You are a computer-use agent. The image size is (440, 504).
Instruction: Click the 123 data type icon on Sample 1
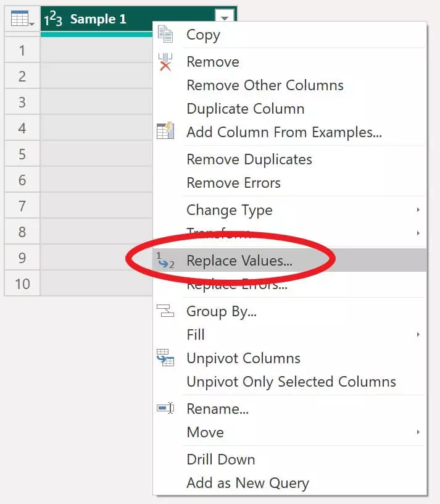53,19
